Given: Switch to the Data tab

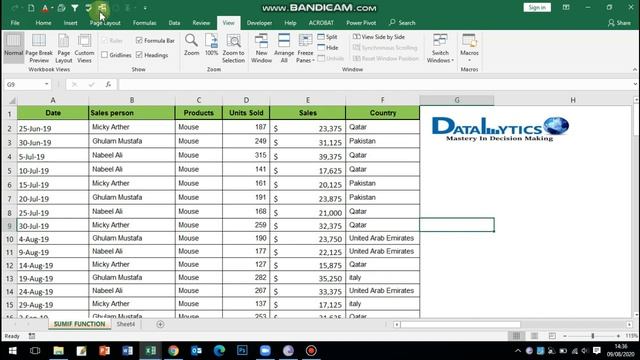Looking at the screenshot, I should (x=174, y=23).
